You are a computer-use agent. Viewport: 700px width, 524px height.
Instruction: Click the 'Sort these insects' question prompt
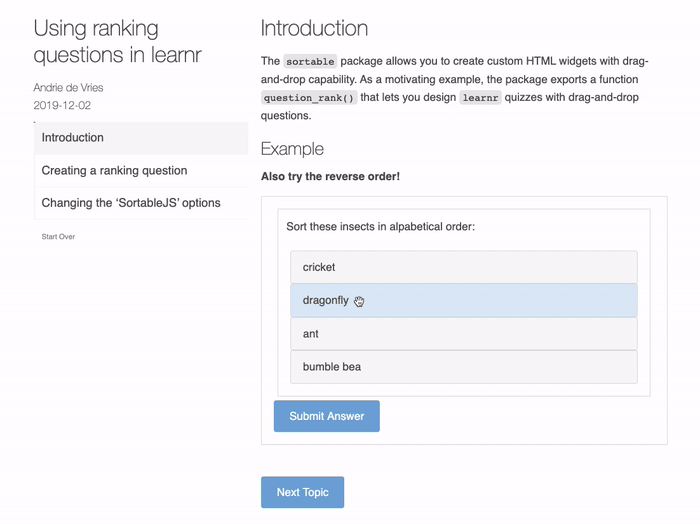click(x=380, y=227)
